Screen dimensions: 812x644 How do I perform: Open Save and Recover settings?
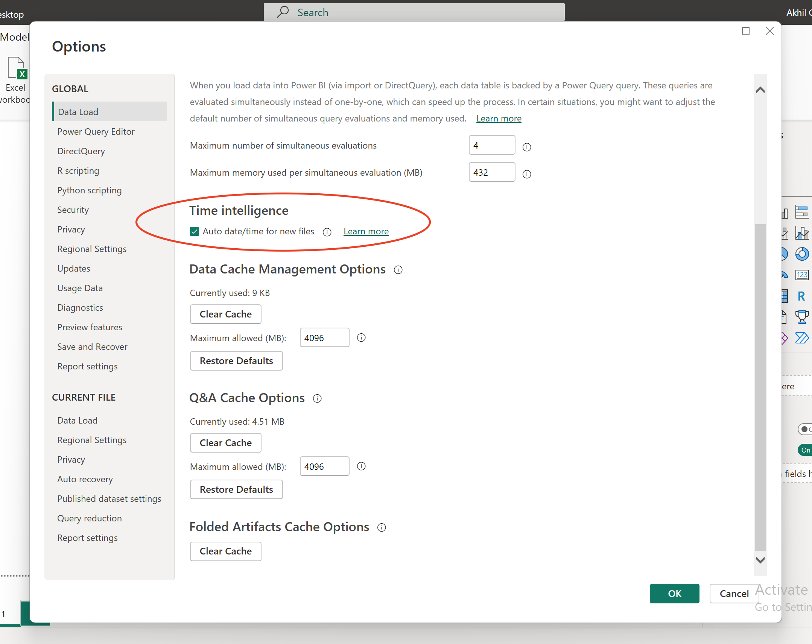click(92, 347)
